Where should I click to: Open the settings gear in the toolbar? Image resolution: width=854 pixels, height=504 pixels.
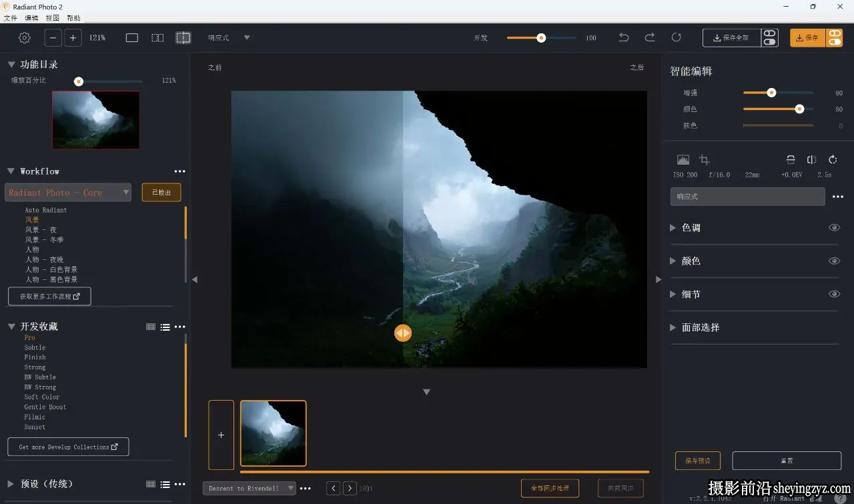point(25,38)
